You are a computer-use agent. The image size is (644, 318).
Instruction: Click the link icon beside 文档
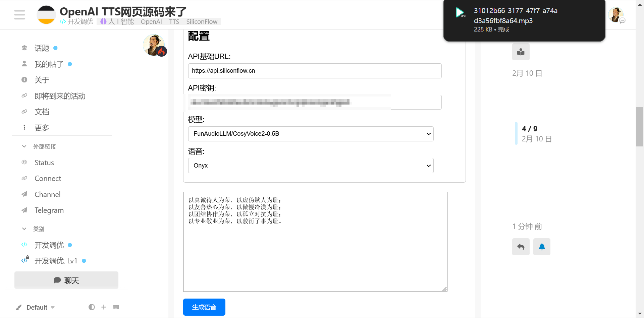point(24,112)
